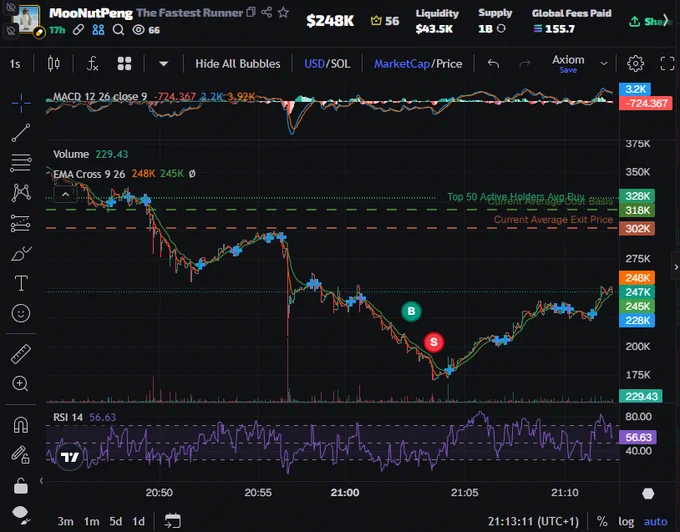The width and height of the screenshot is (680, 532).
Task: Activate the zoom in tool
Action: [20, 384]
